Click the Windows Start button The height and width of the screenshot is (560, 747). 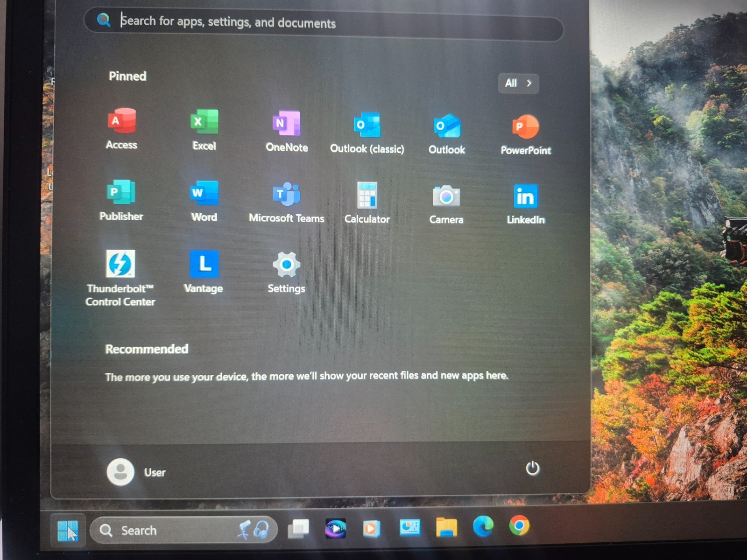pyautogui.click(x=68, y=530)
